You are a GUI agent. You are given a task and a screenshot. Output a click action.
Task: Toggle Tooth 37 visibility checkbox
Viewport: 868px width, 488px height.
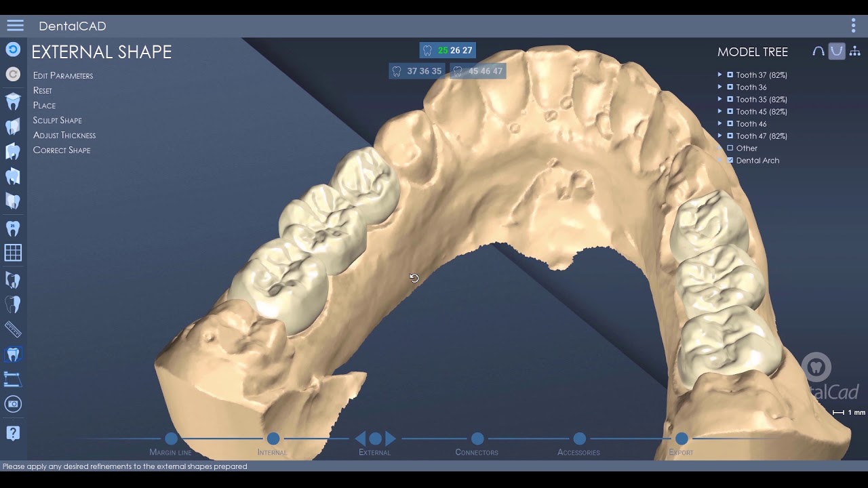point(730,75)
